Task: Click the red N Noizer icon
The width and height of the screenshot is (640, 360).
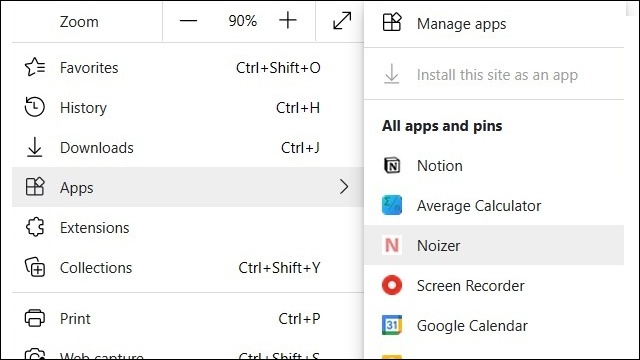Action: [x=392, y=245]
